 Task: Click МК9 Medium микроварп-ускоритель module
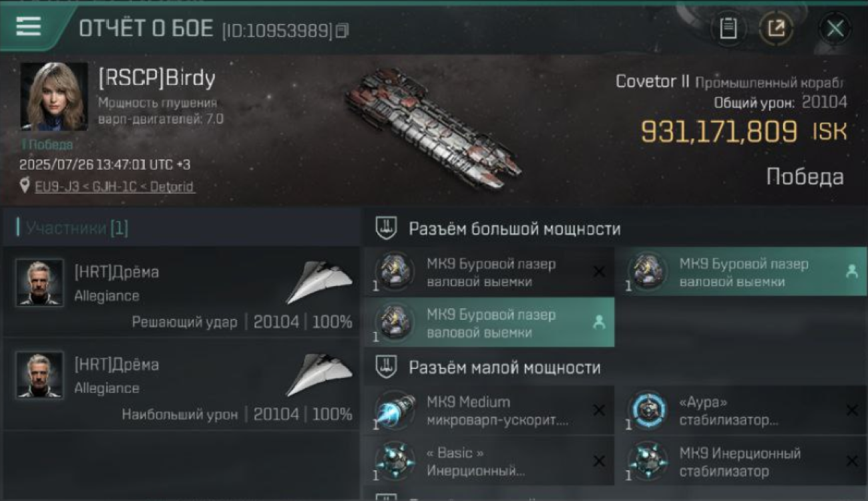(489, 410)
